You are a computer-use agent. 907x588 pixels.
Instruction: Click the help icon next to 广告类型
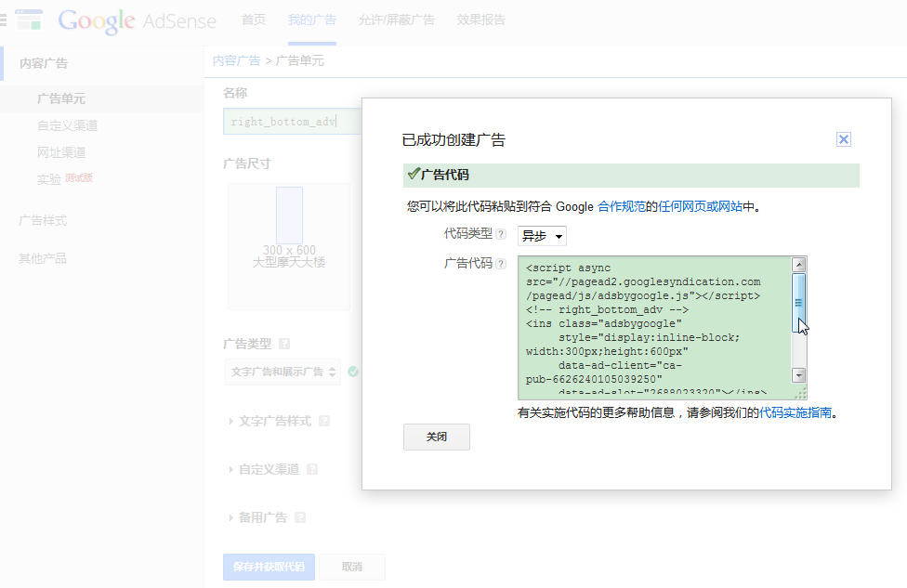(284, 344)
